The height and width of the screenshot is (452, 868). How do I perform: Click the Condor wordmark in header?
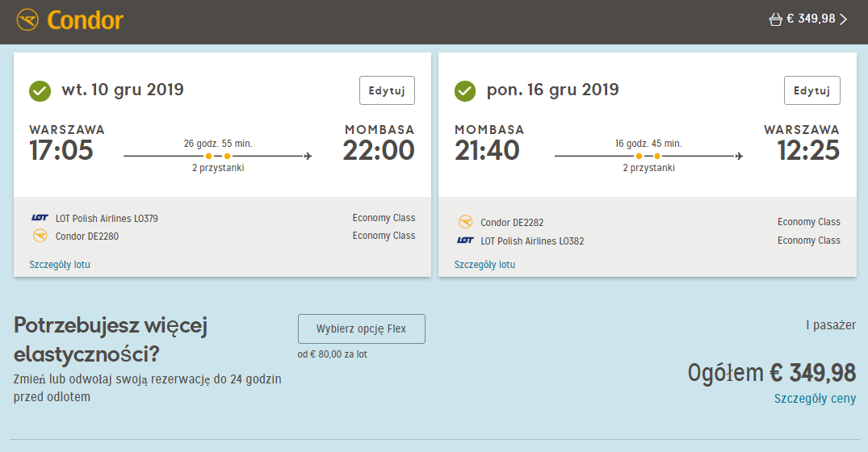pos(86,20)
